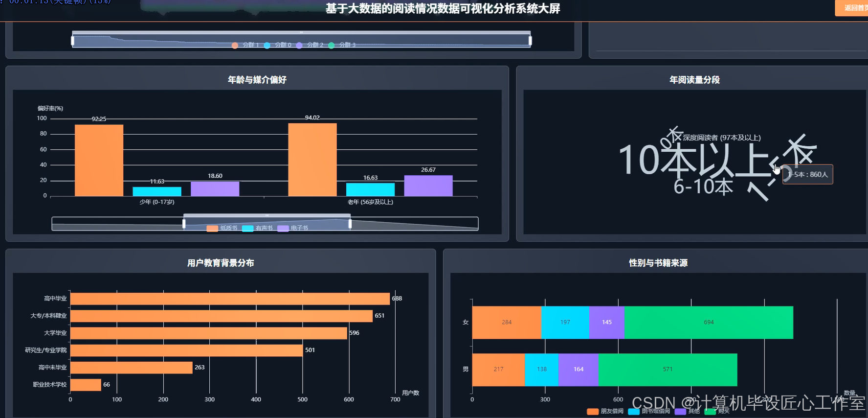Click the 年龄与媒介偏好 panel title
Screen dimensions: 868x418
(x=257, y=80)
